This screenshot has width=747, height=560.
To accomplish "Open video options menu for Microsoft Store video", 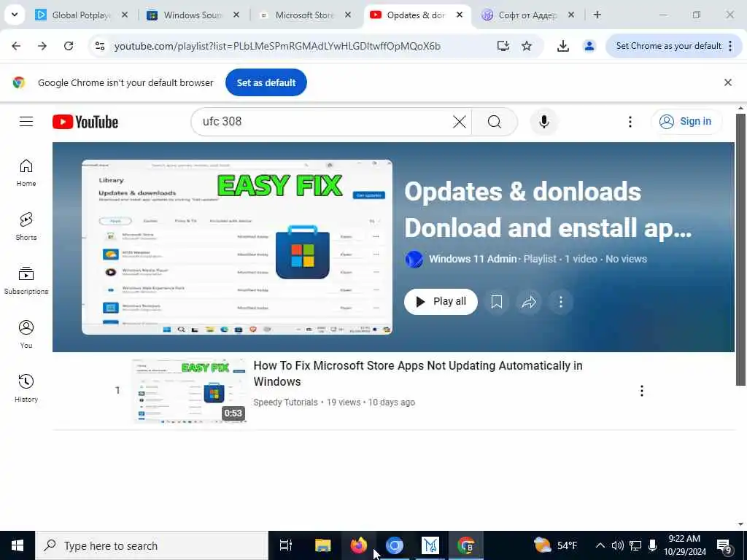I will [642, 391].
